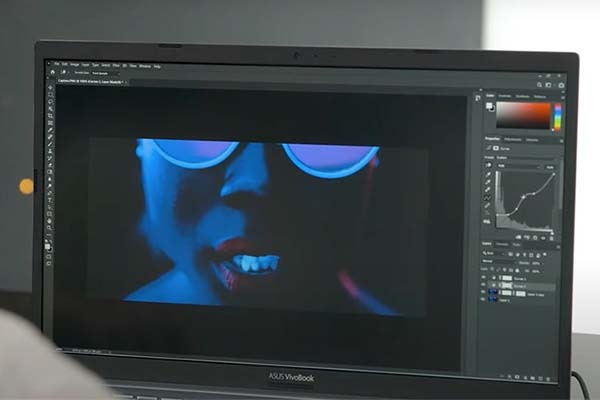Hide the Layer 0 copy layer
600x400 pixels.
(x=483, y=292)
